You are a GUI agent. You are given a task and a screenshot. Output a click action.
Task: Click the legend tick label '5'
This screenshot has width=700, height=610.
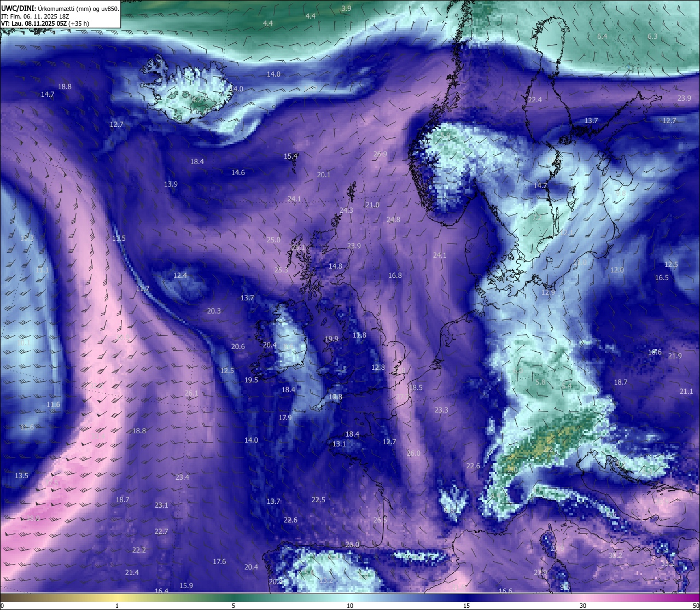234,606
